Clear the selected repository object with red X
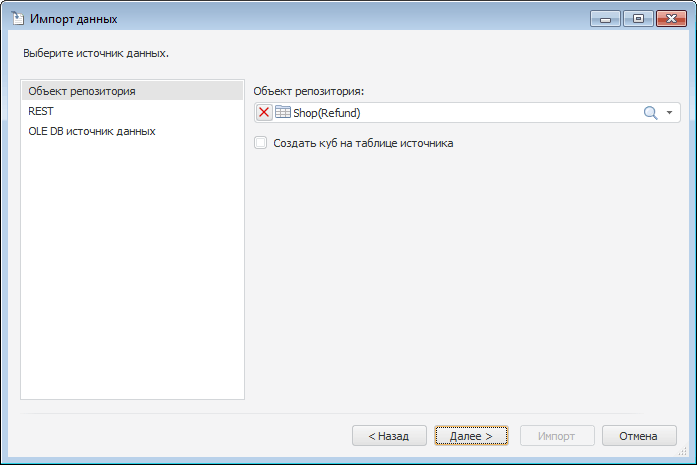 click(264, 113)
